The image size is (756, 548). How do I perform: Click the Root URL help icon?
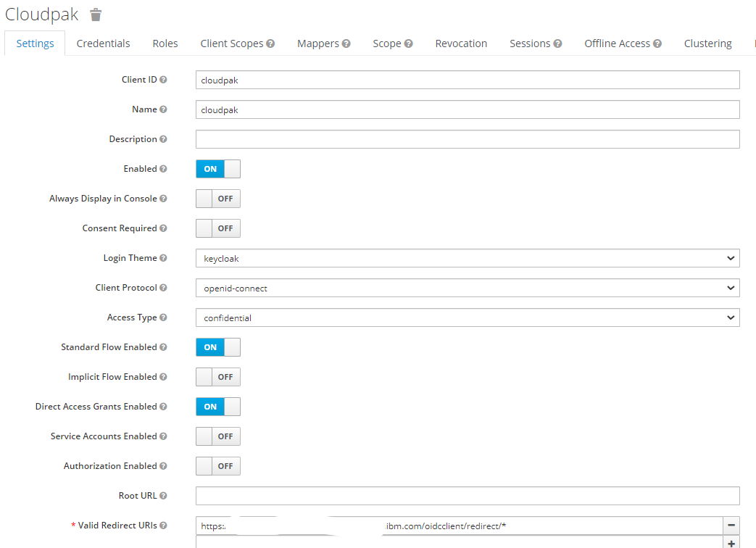(x=163, y=496)
